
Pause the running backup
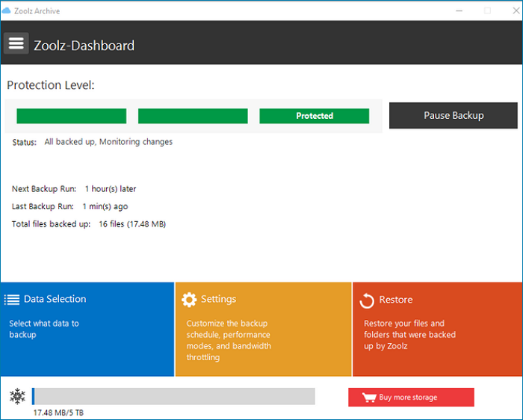[453, 116]
